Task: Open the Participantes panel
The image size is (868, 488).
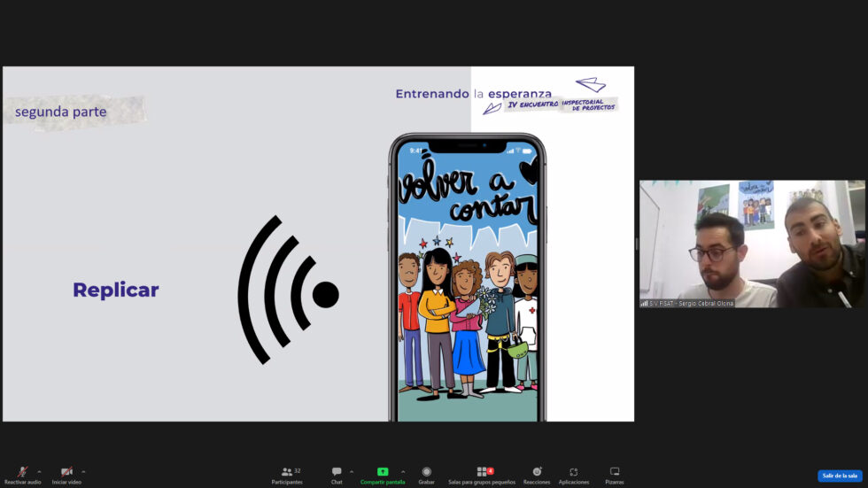Action: click(x=286, y=475)
